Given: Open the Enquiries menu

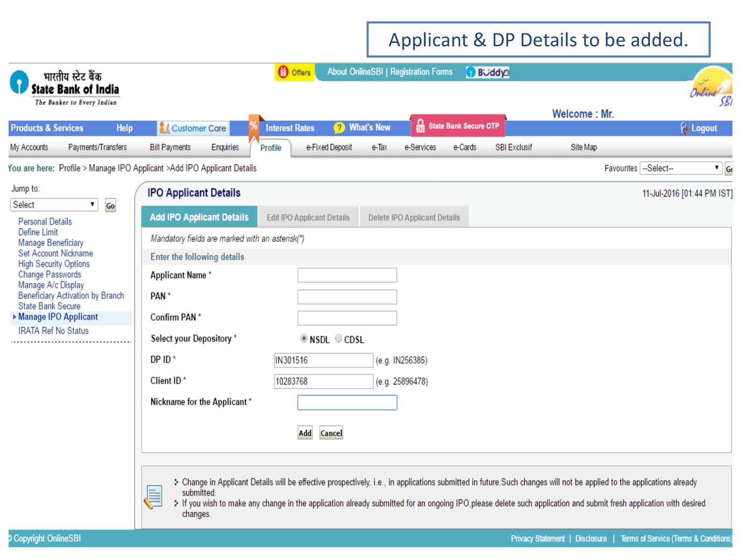Looking at the screenshot, I should coord(225,147).
